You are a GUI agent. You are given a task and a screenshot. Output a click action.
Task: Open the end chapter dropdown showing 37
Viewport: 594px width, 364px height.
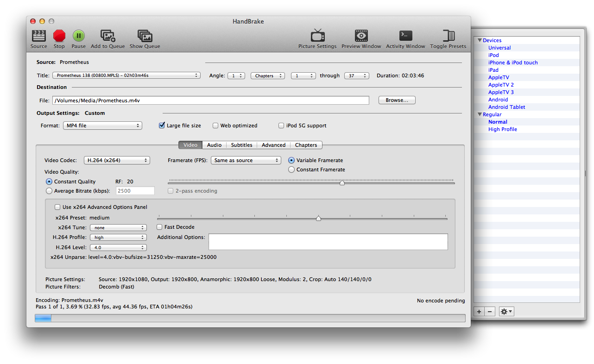tap(357, 75)
